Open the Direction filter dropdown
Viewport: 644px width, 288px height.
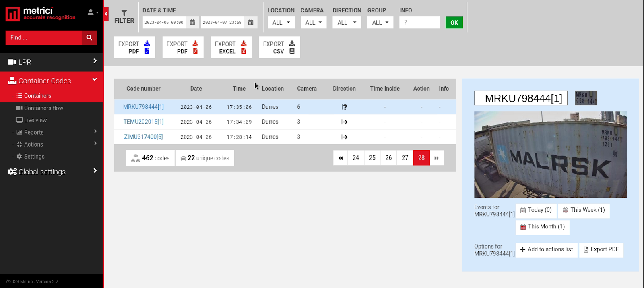(x=347, y=23)
